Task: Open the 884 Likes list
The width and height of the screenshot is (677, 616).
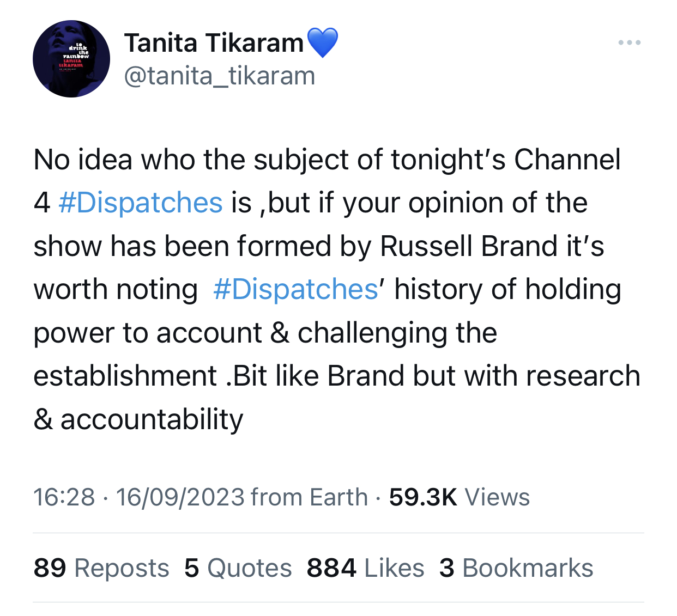Action: point(365,568)
